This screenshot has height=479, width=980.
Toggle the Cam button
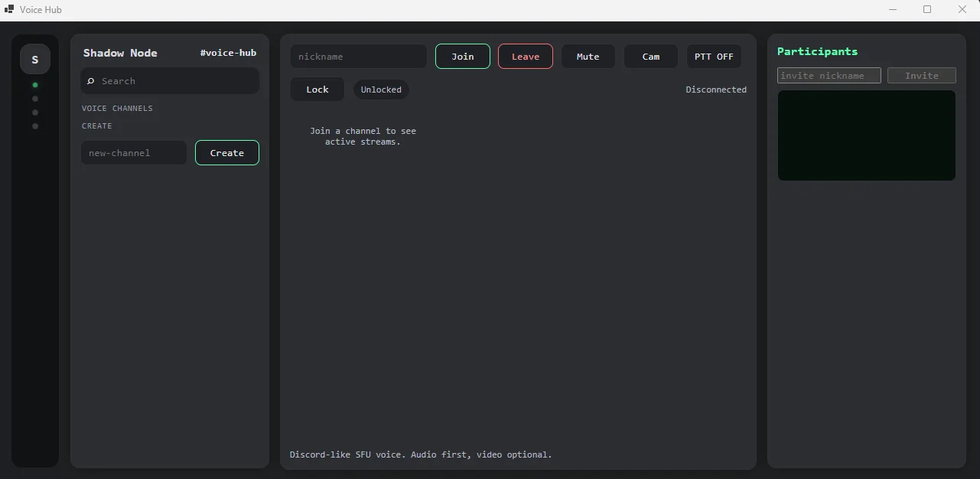(651, 57)
